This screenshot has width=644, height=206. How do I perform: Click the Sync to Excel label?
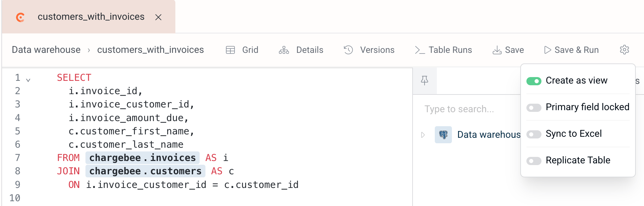(x=574, y=134)
